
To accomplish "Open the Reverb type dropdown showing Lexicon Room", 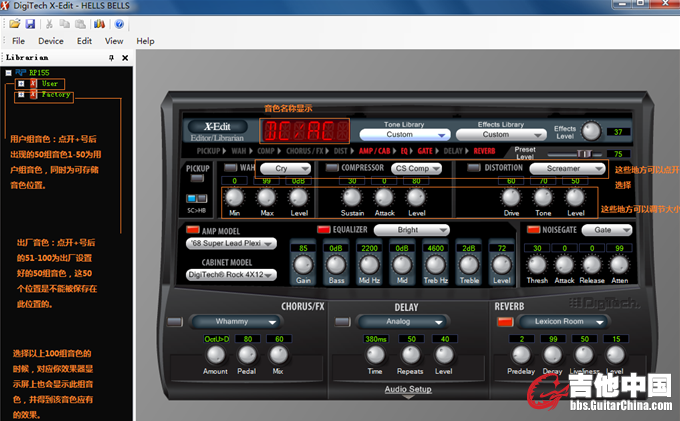I will click(567, 321).
